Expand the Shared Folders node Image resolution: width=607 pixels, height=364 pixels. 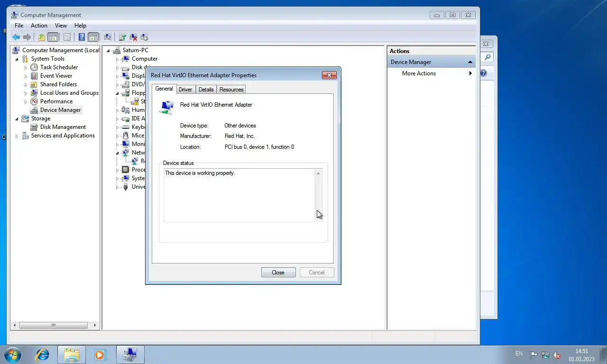coord(26,85)
